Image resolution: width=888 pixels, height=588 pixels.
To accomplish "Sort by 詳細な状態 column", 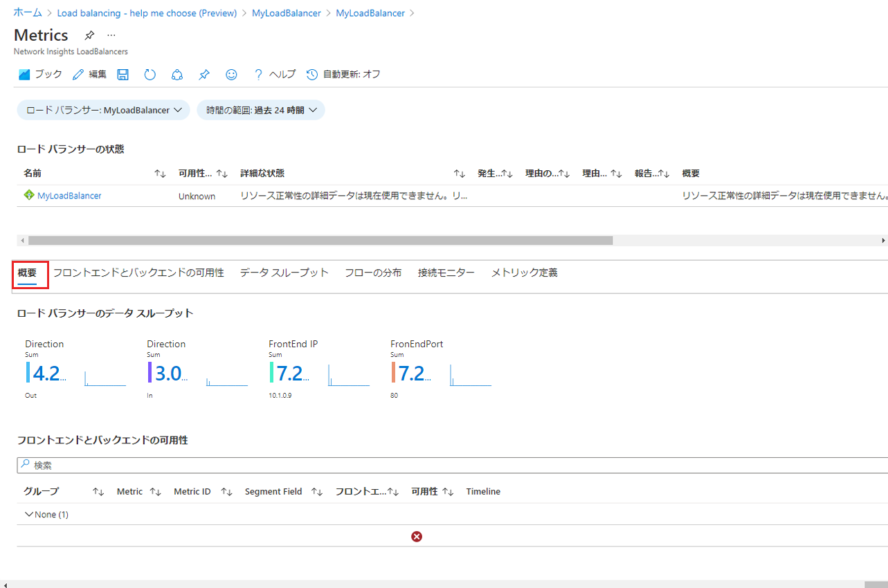I will click(x=459, y=174).
